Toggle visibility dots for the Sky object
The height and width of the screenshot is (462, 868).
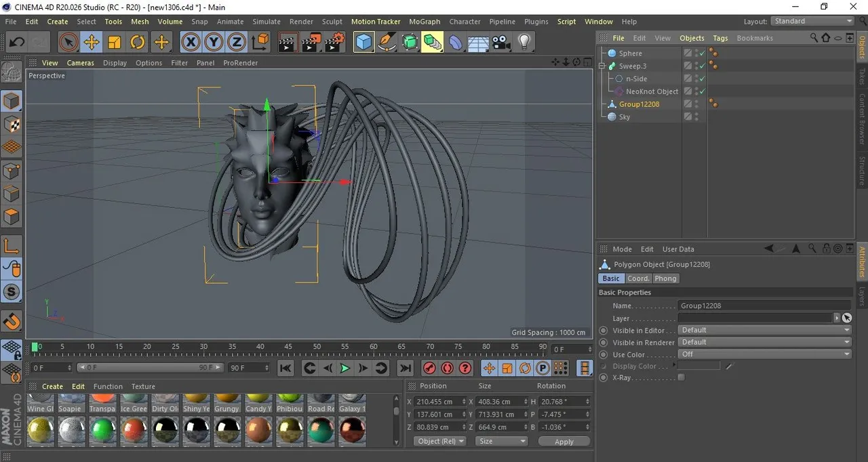tap(696, 117)
